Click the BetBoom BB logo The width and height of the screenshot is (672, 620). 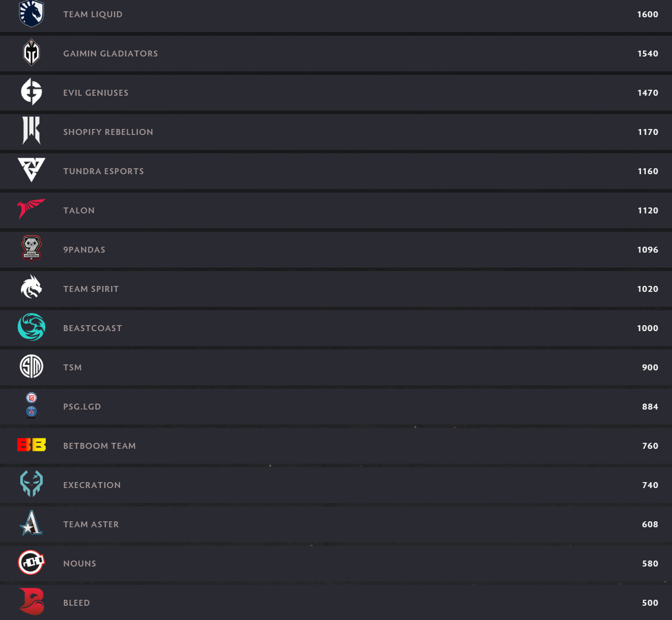31,445
